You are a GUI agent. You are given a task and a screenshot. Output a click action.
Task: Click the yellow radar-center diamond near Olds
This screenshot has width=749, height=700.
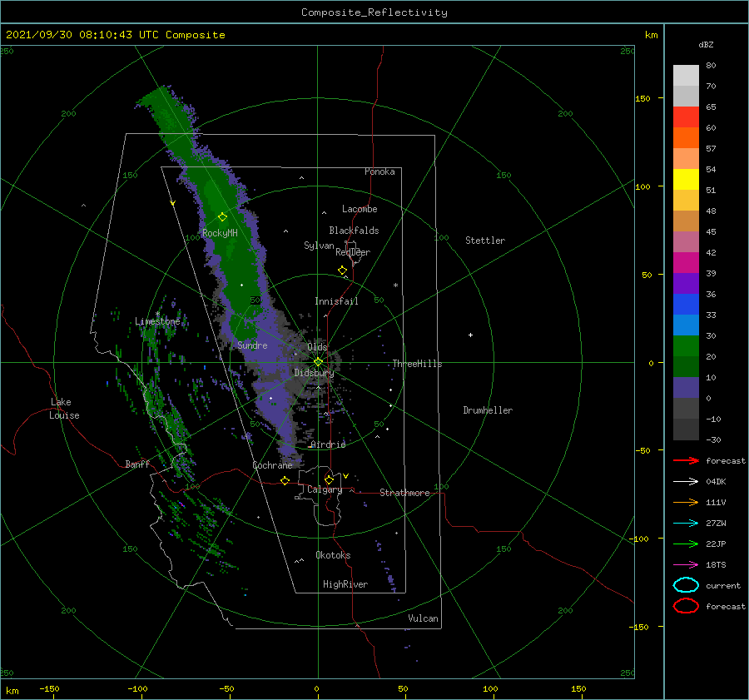(x=318, y=362)
